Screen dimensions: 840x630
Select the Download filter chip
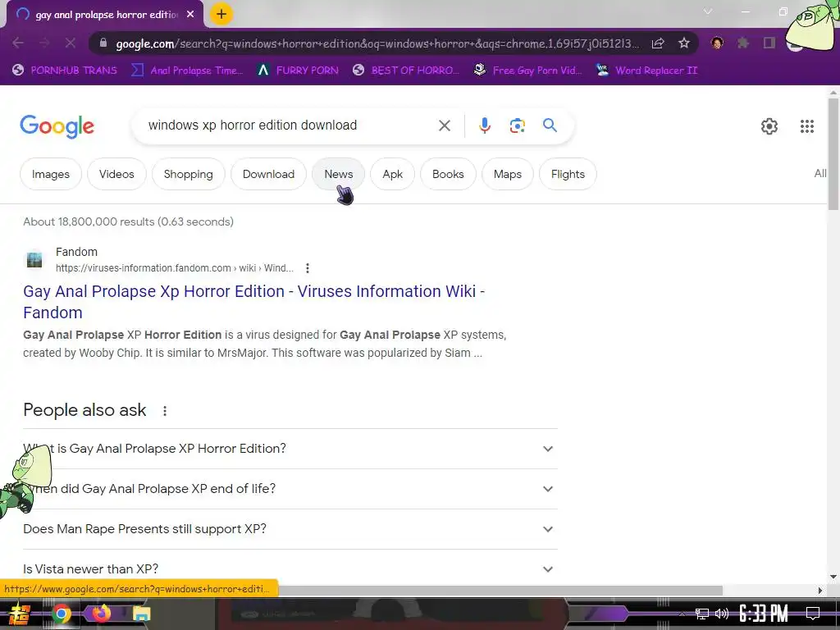[x=268, y=174]
